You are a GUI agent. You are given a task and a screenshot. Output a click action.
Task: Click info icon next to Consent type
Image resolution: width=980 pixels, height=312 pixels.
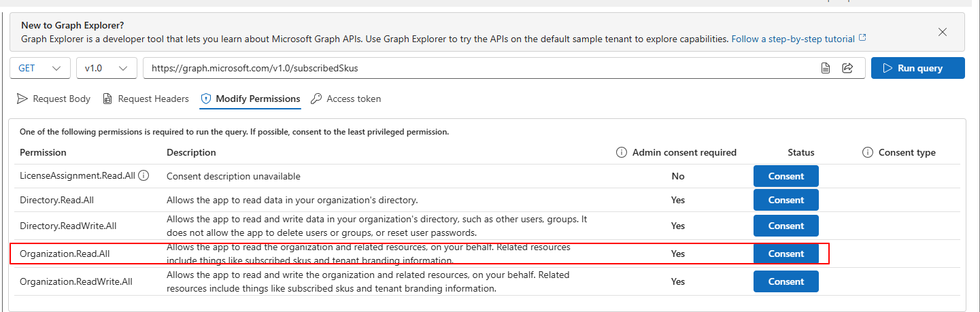(867, 152)
